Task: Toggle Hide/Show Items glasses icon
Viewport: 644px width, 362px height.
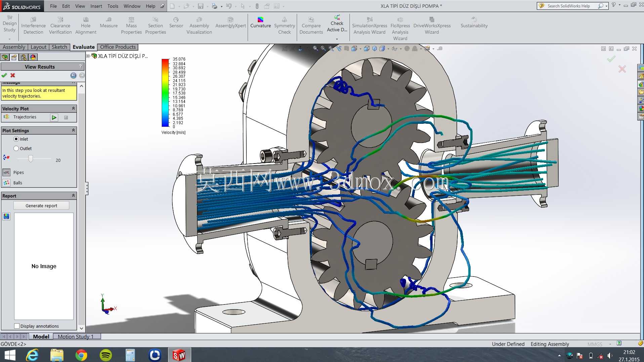Action: click(x=395, y=48)
